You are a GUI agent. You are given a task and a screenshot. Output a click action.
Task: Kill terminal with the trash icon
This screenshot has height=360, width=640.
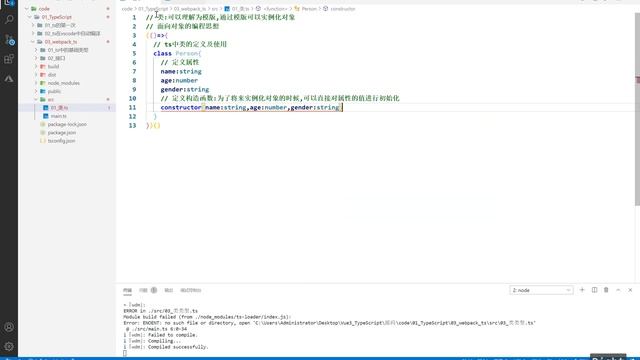tap(606, 290)
